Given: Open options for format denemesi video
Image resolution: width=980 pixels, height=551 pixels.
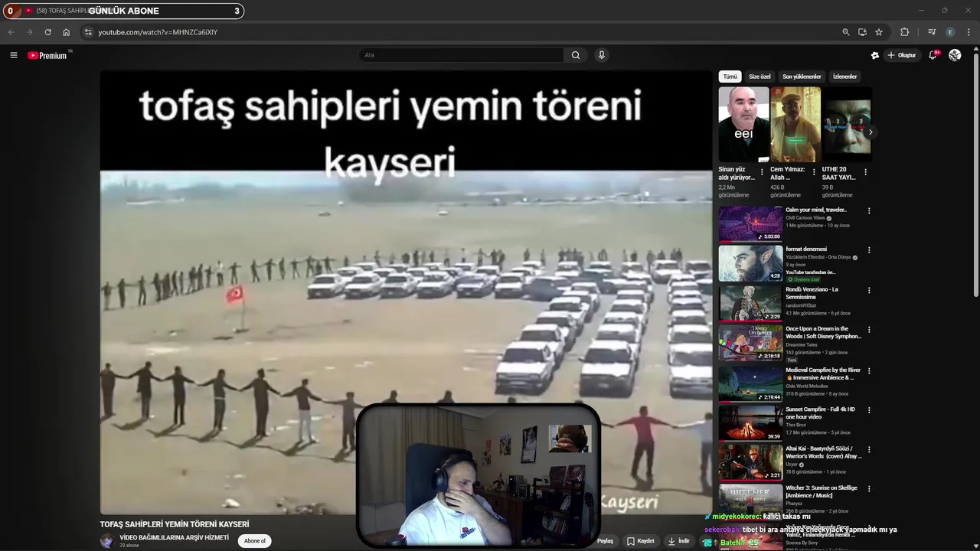Looking at the screenshot, I should 869,250.
